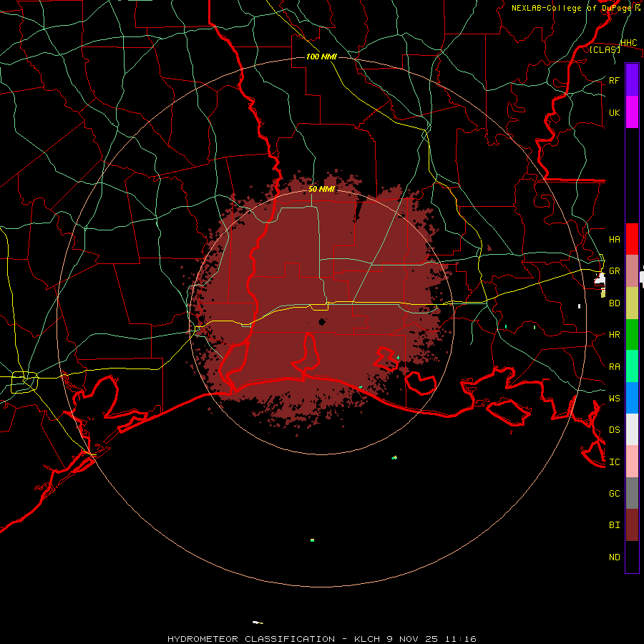The height and width of the screenshot is (644, 644).
Task: Click the "GR" legend label text
Action: 614,271
